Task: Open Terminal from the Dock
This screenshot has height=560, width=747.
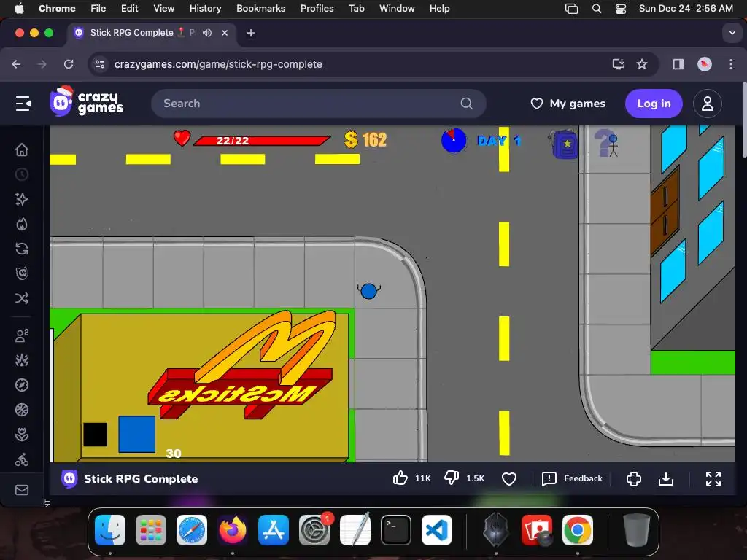Action: tap(396, 530)
